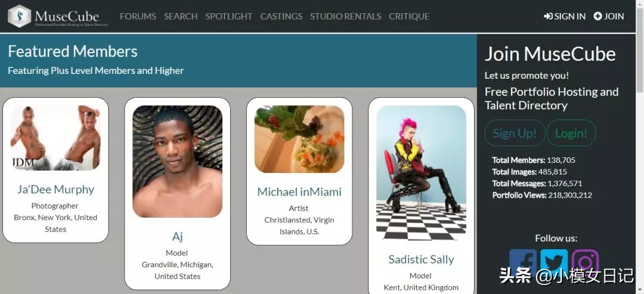
Task: View Michael inMiami food photo thumbnail
Action: 299,139
